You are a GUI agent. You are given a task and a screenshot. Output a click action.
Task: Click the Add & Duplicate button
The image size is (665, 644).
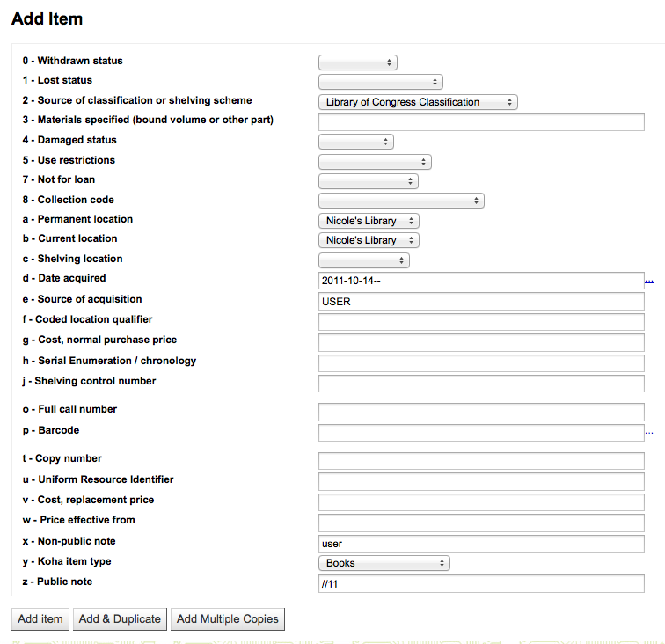[x=120, y=619]
